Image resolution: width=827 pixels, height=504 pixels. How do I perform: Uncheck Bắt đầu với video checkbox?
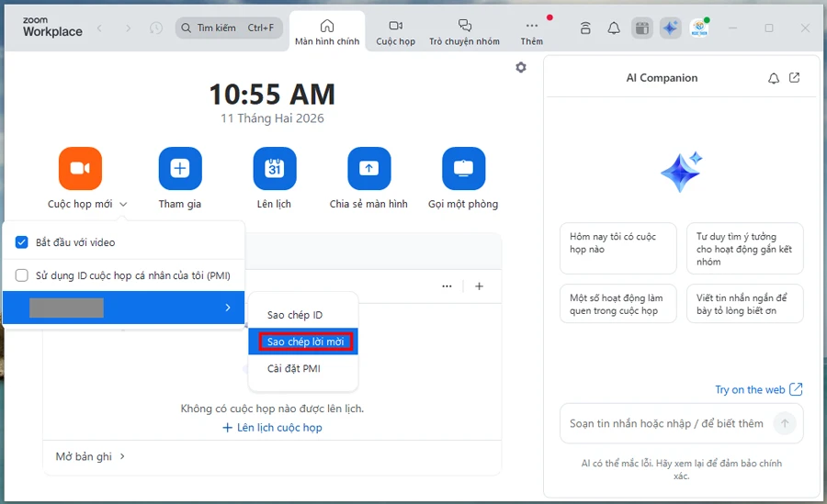pos(22,242)
